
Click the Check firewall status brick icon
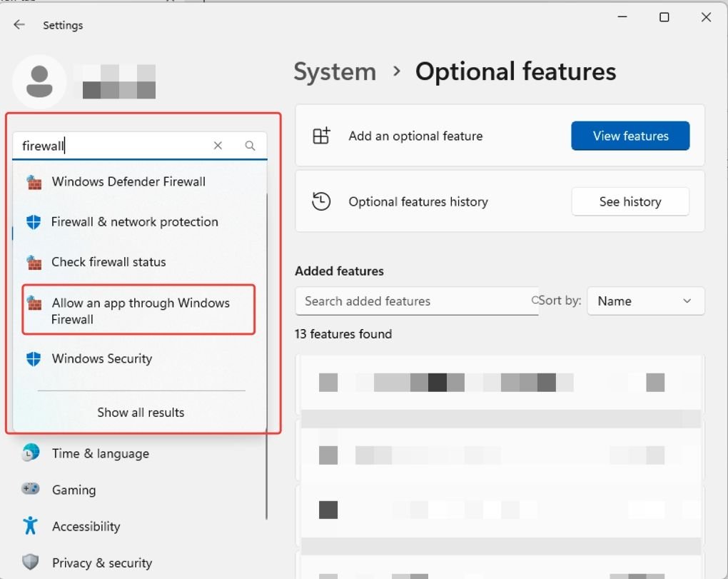(34, 262)
